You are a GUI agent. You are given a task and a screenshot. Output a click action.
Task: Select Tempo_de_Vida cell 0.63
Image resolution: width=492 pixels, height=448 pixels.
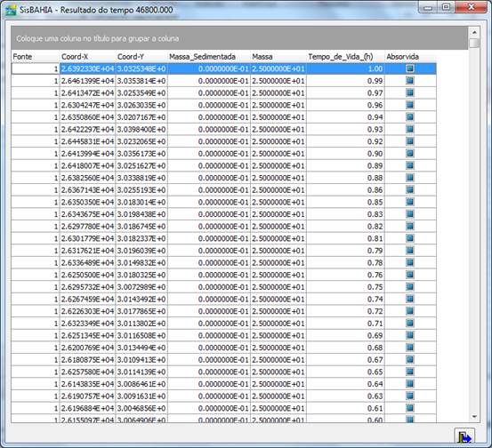click(345, 396)
